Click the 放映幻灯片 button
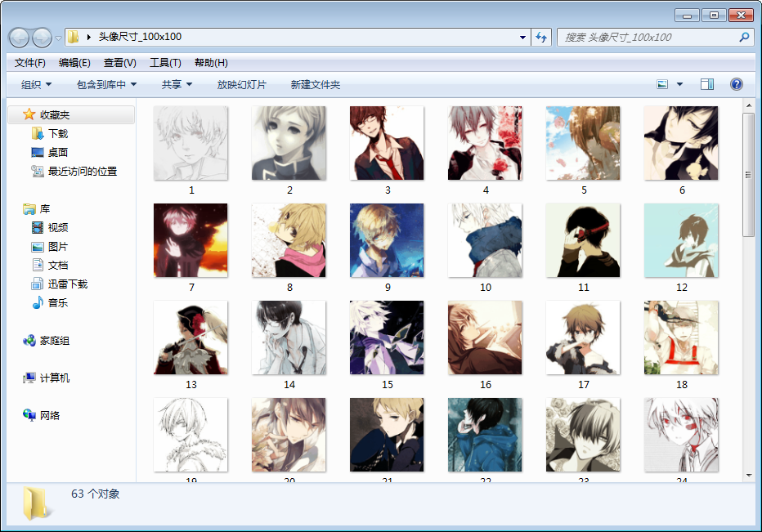Viewport: 762px width, 532px height. [x=241, y=84]
